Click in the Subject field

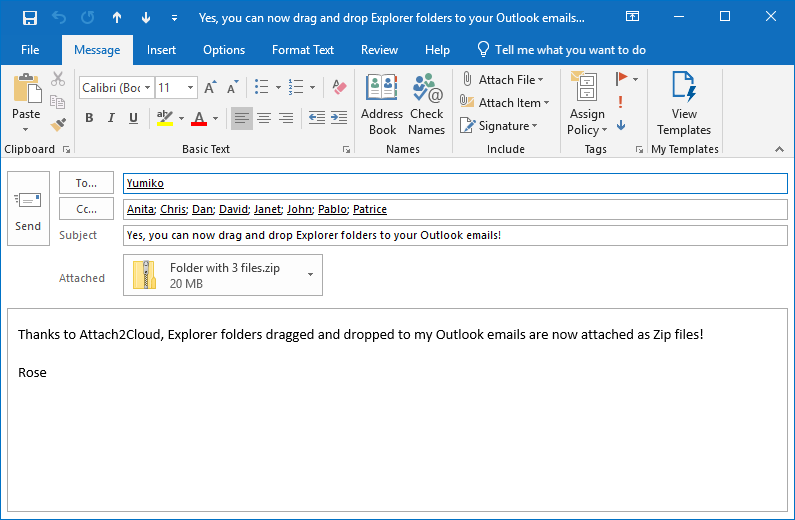point(455,236)
